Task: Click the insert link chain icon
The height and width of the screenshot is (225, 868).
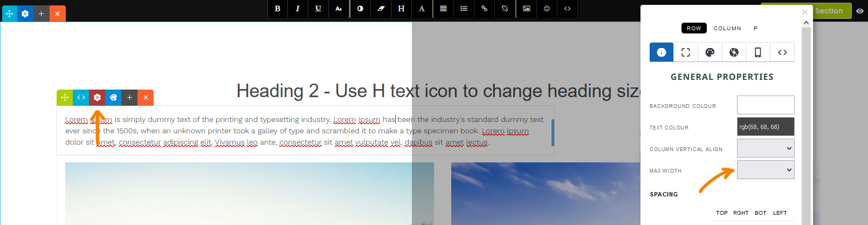Action: point(484,9)
